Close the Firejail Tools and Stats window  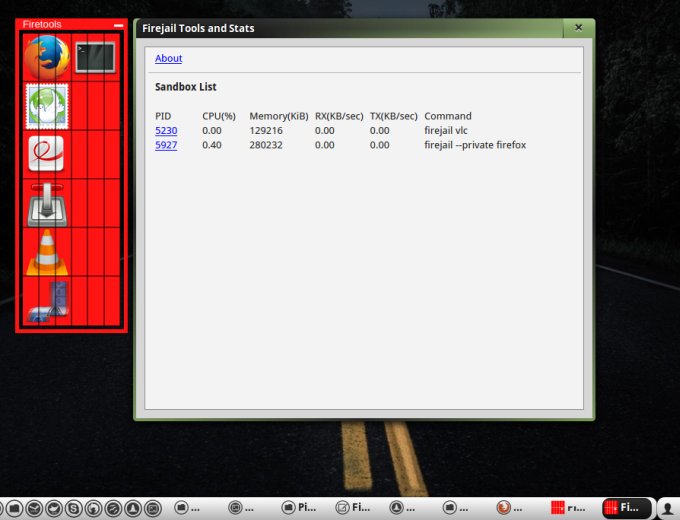(x=579, y=28)
